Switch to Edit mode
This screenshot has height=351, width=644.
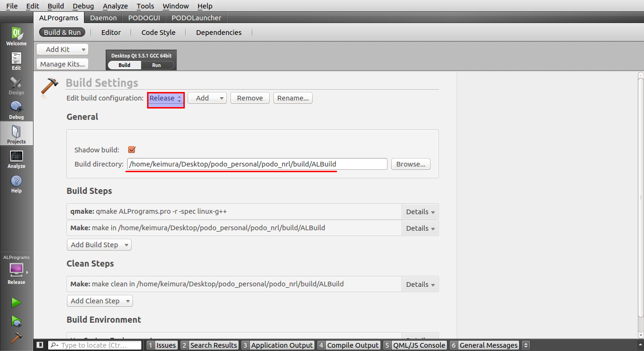click(x=17, y=61)
